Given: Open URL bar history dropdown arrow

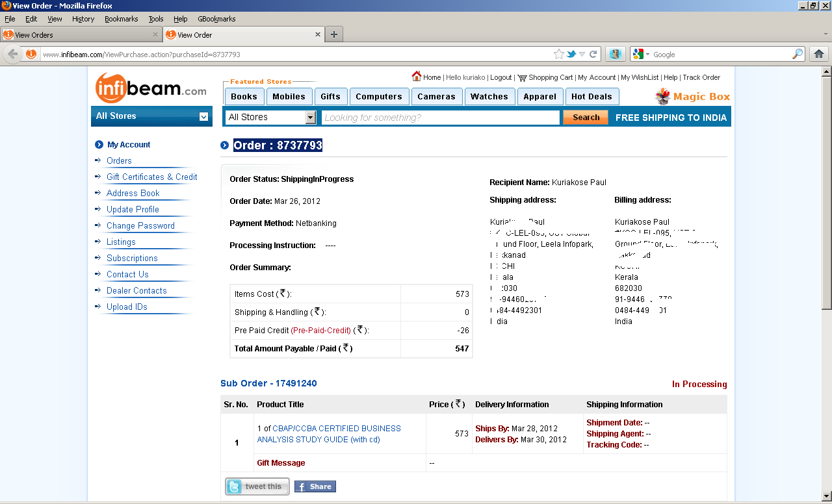Looking at the screenshot, I should coord(582,54).
